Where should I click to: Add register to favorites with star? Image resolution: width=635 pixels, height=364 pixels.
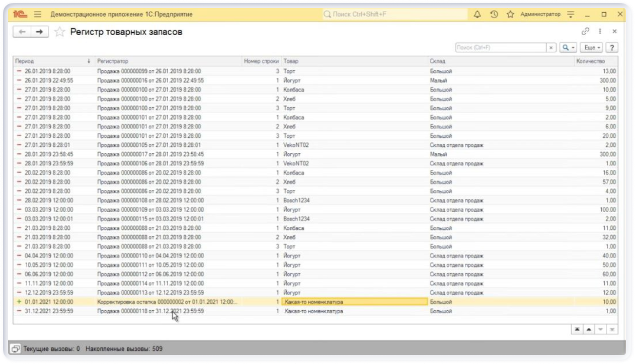click(59, 32)
